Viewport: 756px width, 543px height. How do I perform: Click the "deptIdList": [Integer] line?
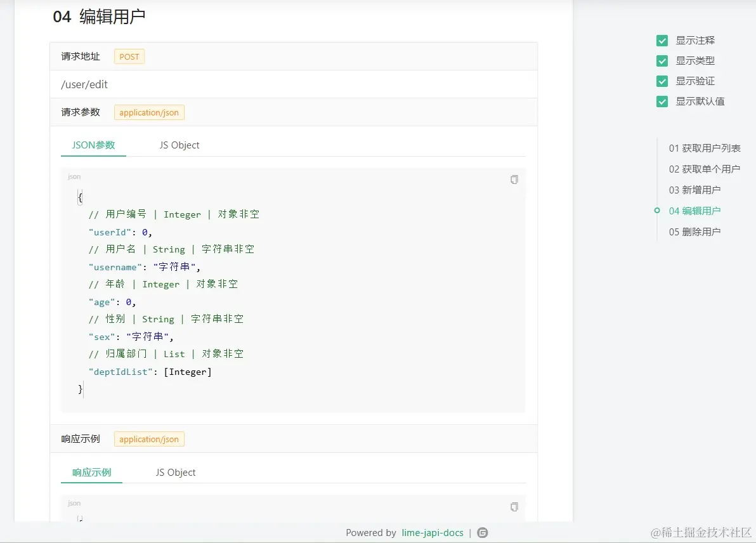click(x=150, y=372)
